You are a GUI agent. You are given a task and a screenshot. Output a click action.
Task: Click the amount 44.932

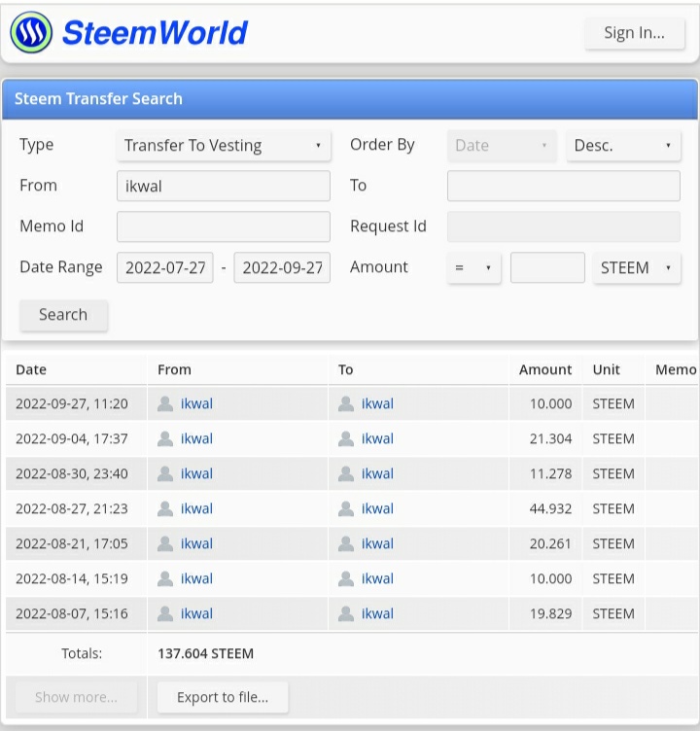551,508
